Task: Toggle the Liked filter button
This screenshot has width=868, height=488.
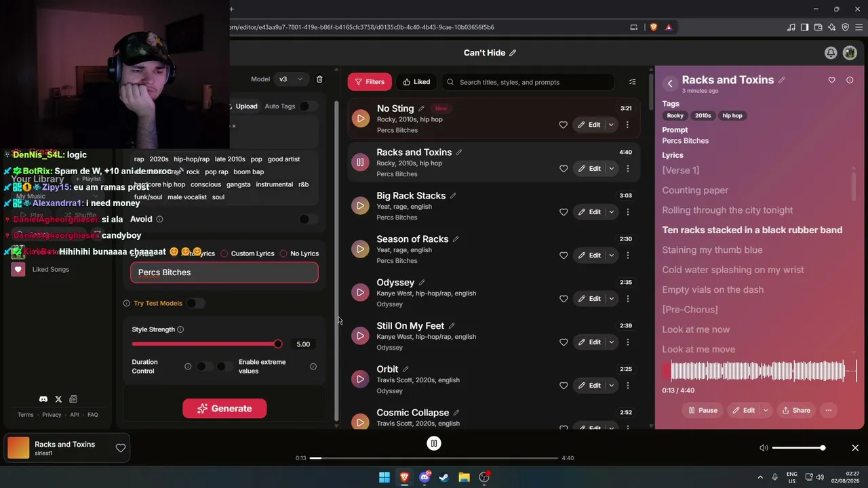Action: click(416, 82)
